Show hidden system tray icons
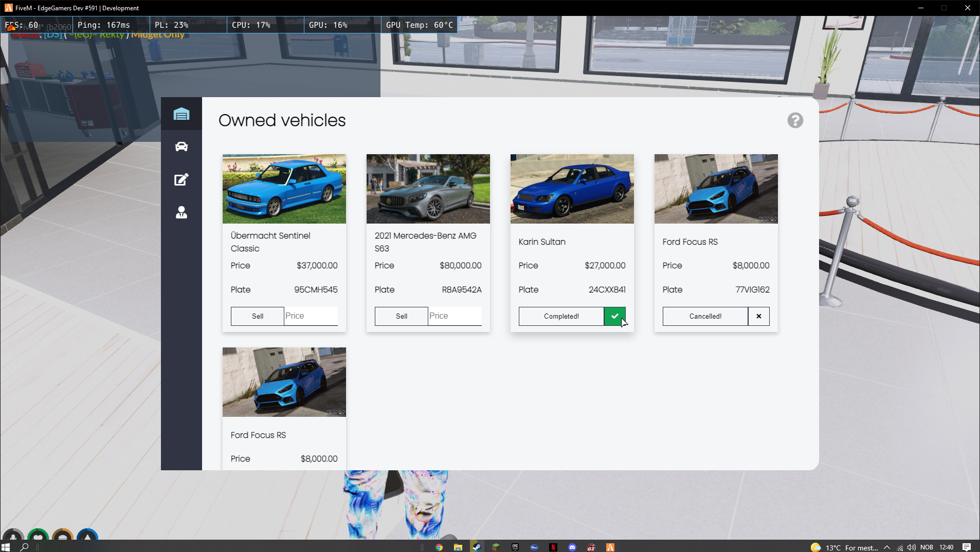This screenshot has width=980, height=552. [887, 547]
